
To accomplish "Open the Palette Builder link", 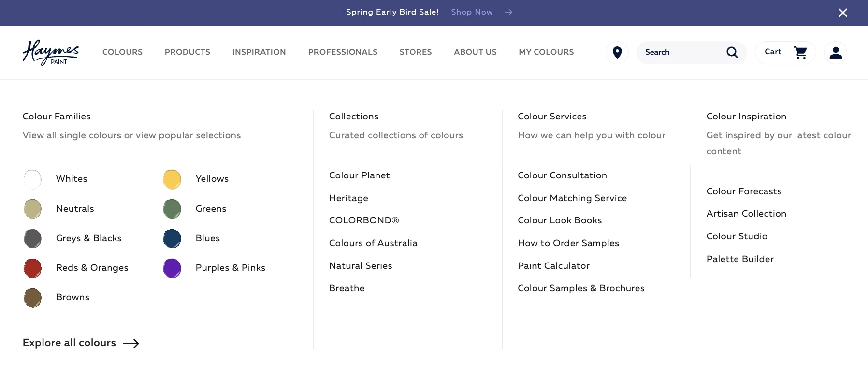I will (x=740, y=259).
